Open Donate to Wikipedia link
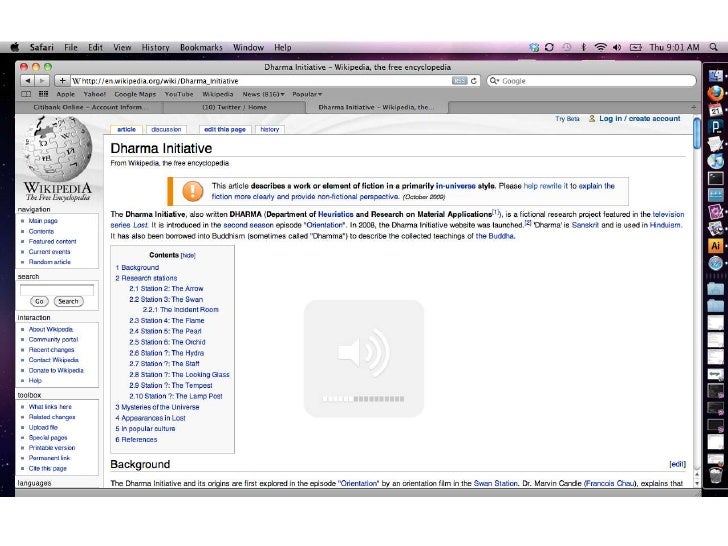The height and width of the screenshot is (546, 728). point(56,370)
